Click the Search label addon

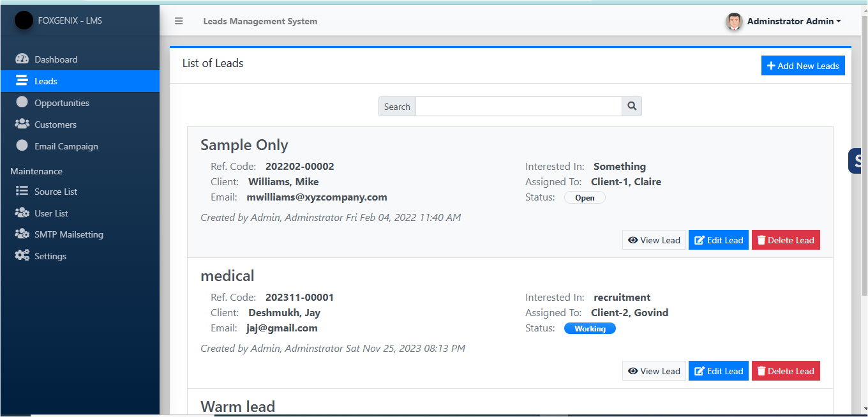tap(397, 107)
